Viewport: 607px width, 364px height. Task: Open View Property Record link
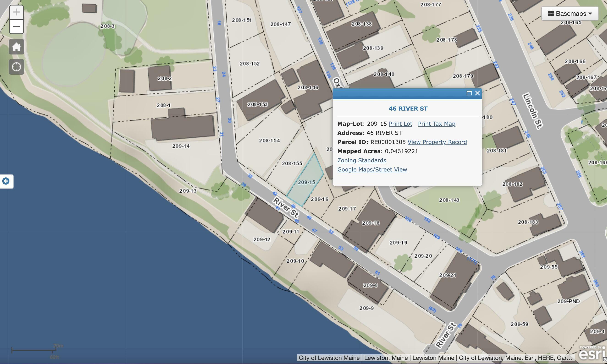point(437,142)
